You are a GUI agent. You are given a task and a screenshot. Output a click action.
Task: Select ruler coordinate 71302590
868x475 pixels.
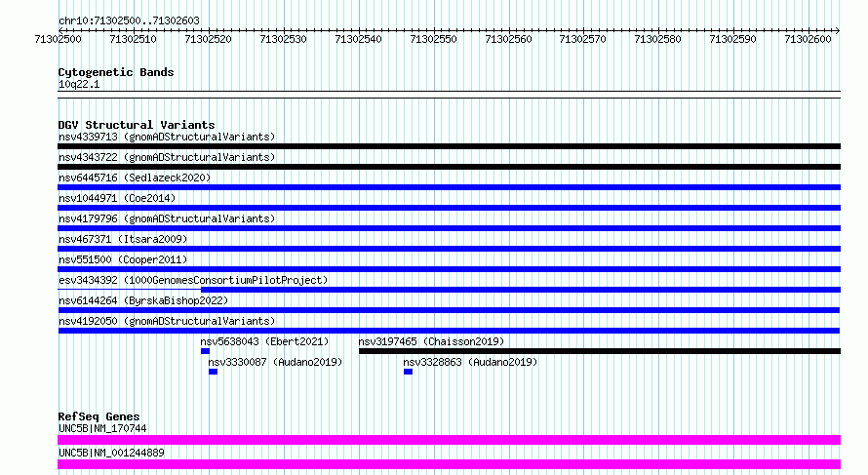coord(733,39)
